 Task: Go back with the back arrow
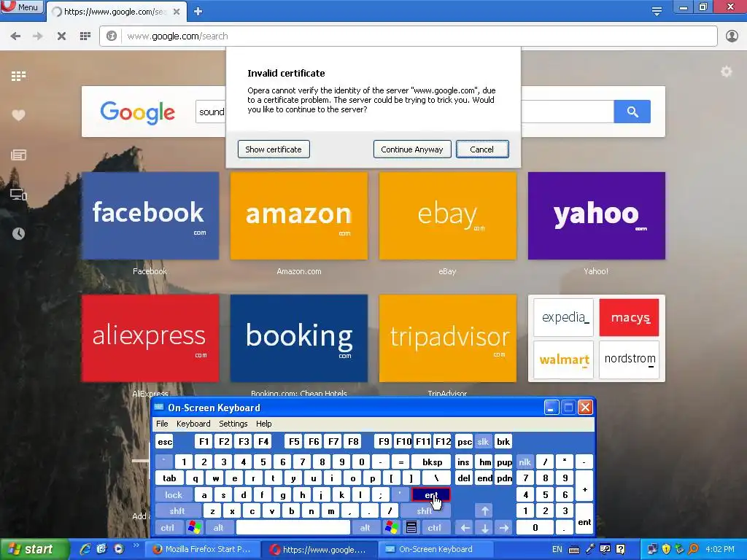[15, 36]
